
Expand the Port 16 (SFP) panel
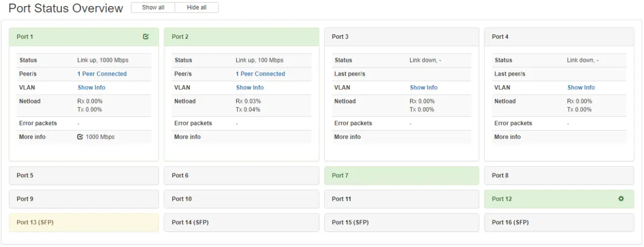point(559,222)
